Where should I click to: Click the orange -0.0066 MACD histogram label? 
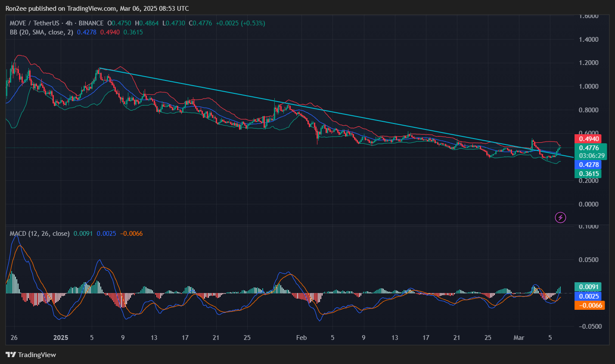click(588, 305)
